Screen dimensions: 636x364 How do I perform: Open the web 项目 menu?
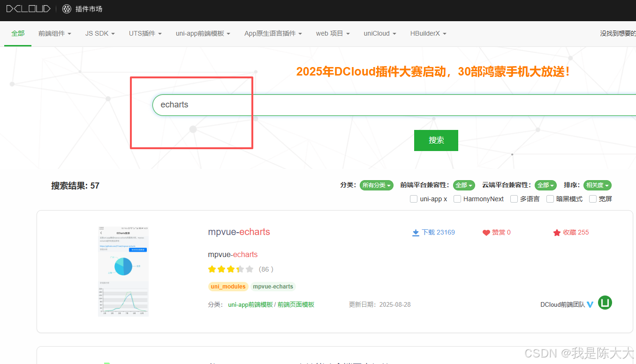[333, 34]
